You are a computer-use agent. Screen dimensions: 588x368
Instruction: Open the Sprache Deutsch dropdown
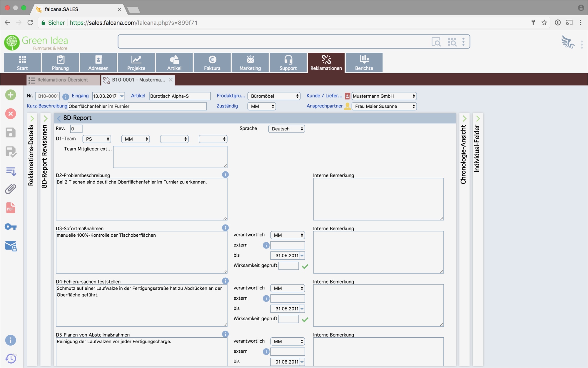(x=286, y=129)
